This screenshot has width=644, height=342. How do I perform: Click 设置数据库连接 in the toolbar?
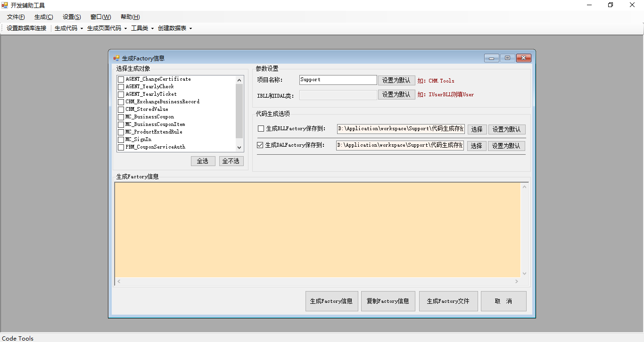26,28
